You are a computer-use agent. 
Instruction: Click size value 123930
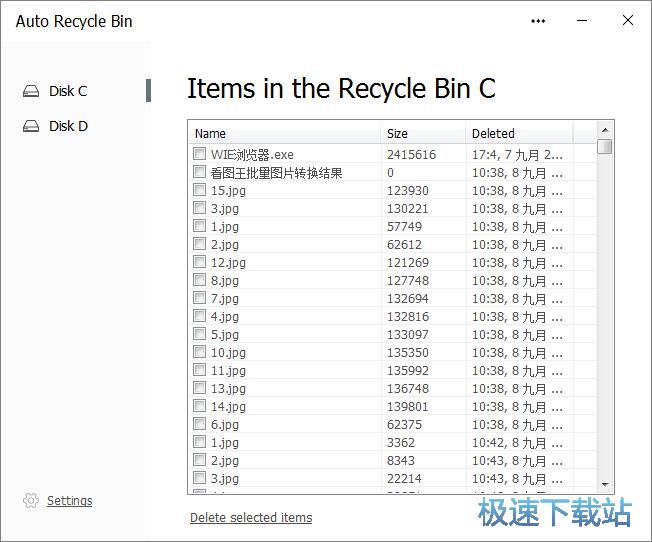point(408,191)
